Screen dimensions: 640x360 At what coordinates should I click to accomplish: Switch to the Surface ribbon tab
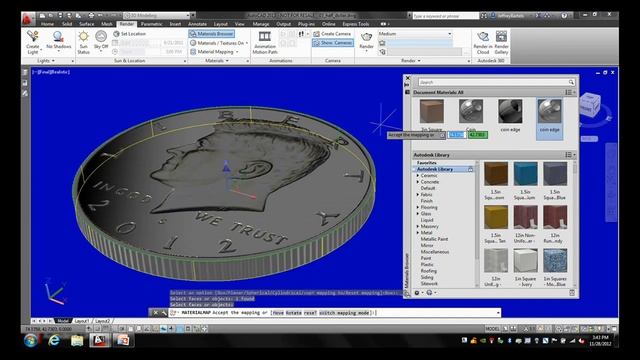click(x=87, y=24)
